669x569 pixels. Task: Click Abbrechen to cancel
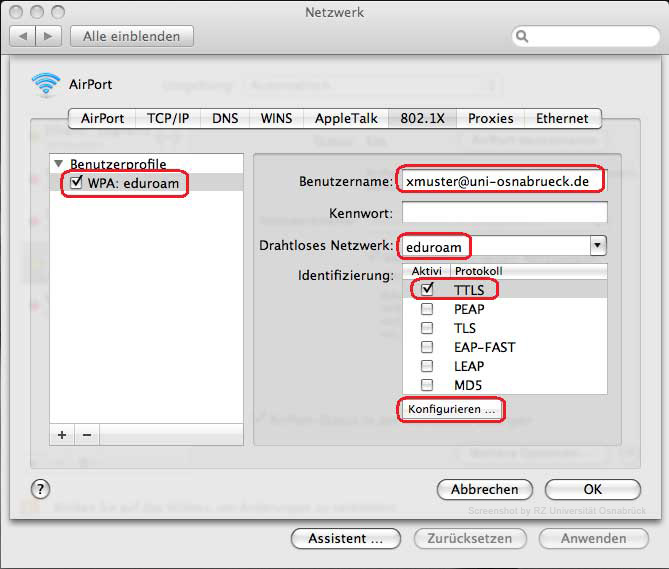pos(485,489)
